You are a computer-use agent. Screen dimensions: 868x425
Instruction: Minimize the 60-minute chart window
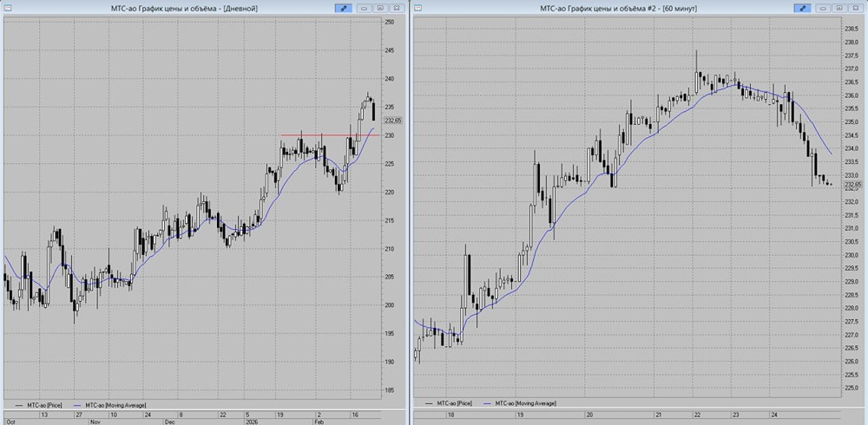coord(823,9)
